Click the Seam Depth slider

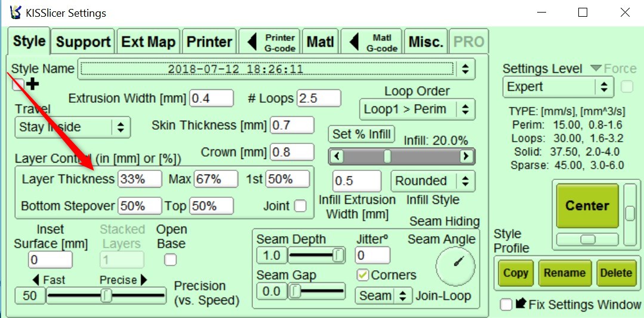pyautogui.click(x=316, y=255)
